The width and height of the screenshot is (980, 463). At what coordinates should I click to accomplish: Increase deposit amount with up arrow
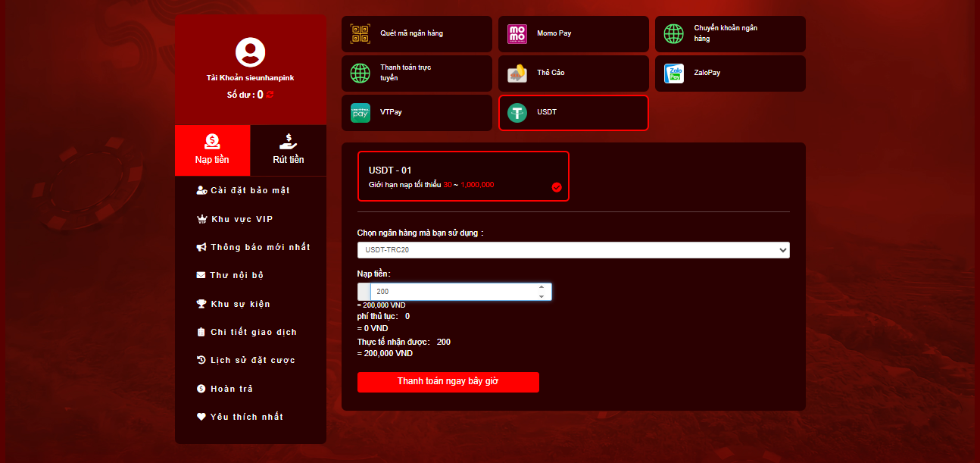coord(541,287)
